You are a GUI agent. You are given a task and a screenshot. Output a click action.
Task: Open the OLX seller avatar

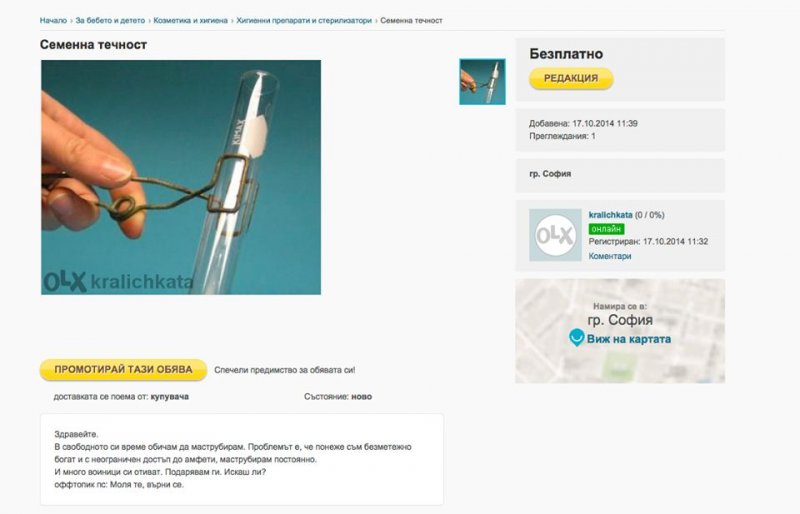point(555,235)
